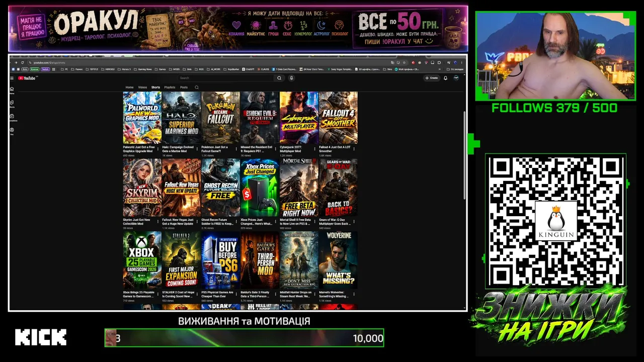Open the Ghost Recon Future Soldier Free short
The width and height of the screenshot is (644, 362).
point(220,188)
